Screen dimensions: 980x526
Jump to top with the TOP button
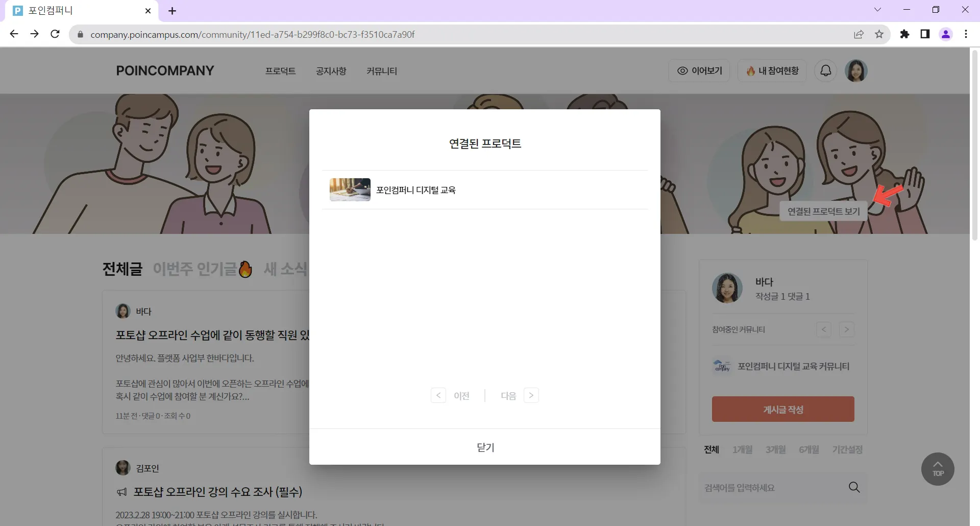coord(938,469)
